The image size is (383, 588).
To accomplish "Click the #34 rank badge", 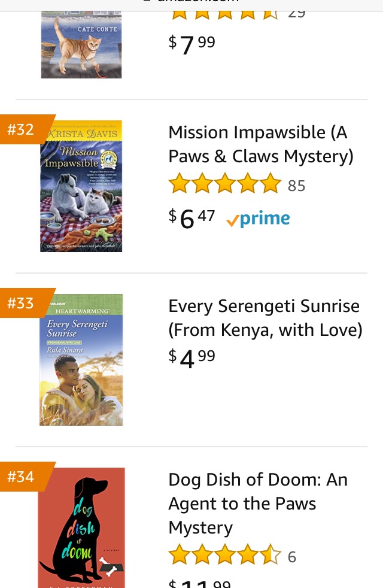I will click(23, 477).
